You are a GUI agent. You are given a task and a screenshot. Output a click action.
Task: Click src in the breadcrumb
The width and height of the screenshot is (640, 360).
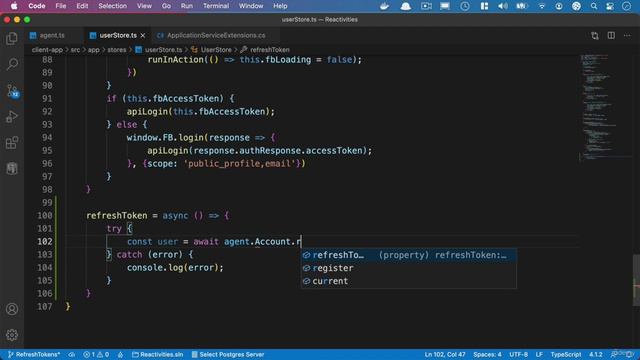pos(75,50)
